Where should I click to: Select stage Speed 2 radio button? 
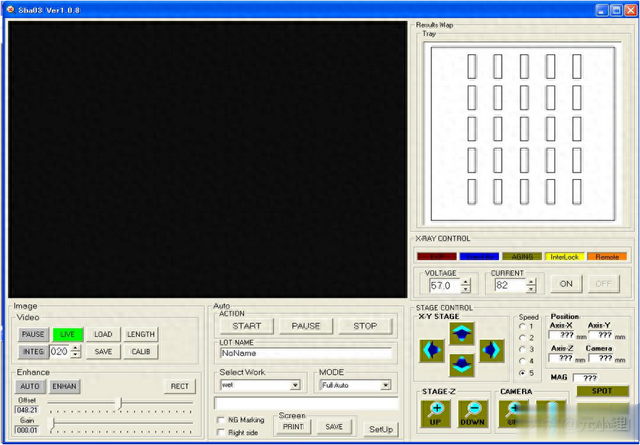(x=522, y=338)
